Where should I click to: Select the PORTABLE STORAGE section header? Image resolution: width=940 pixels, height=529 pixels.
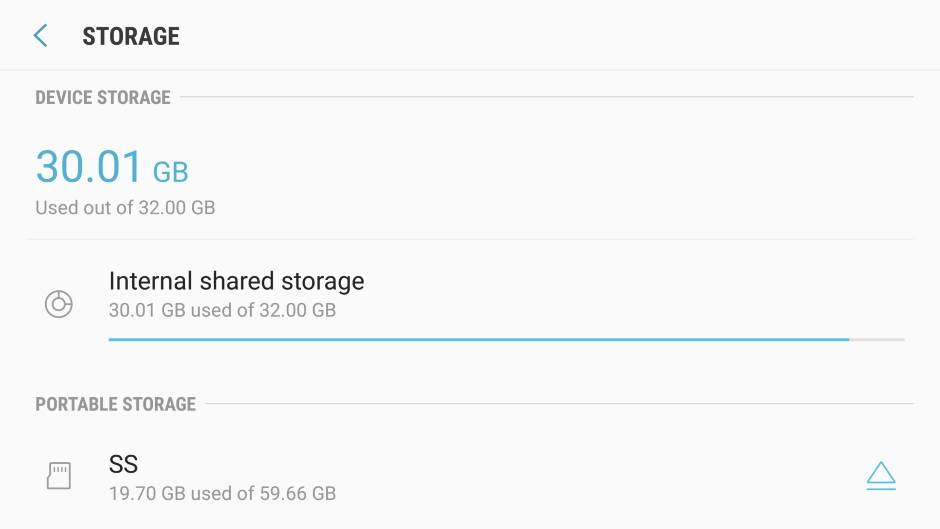(115, 404)
